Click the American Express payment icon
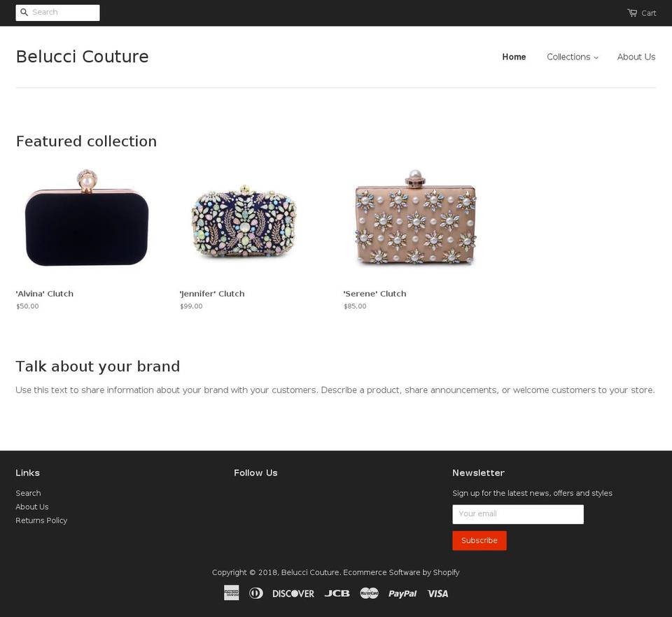The width and height of the screenshot is (672, 617). point(232,593)
